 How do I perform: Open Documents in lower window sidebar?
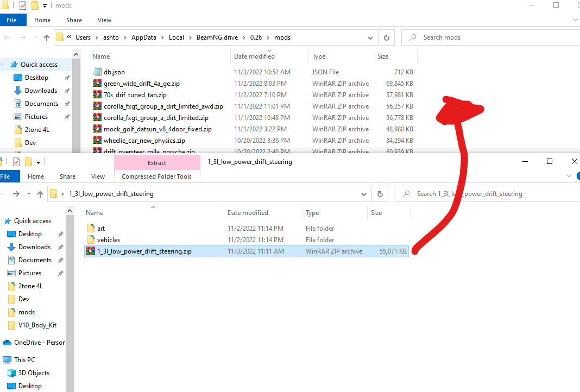point(35,260)
